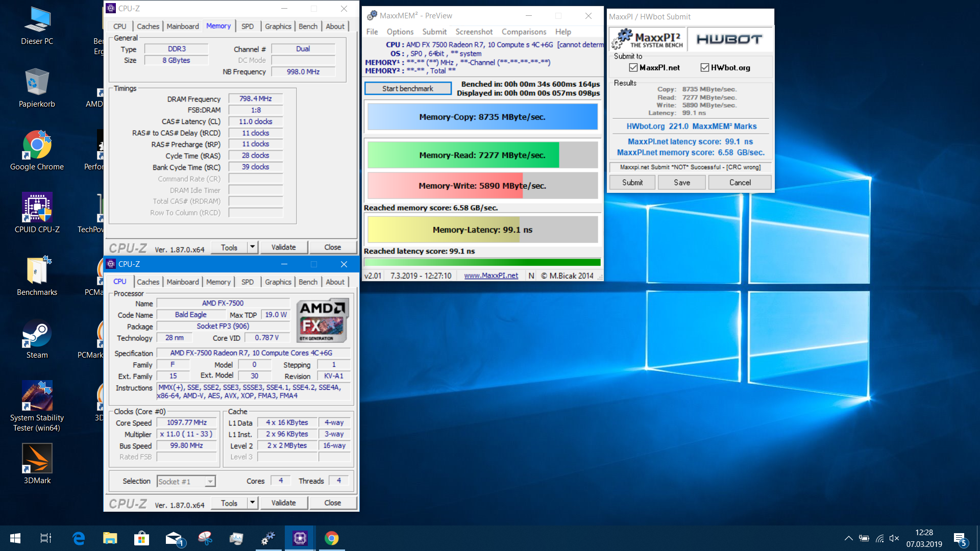Open the MaxxMEM File menu
The height and width of the screenshot is (551, 980).
click(372, 32)
